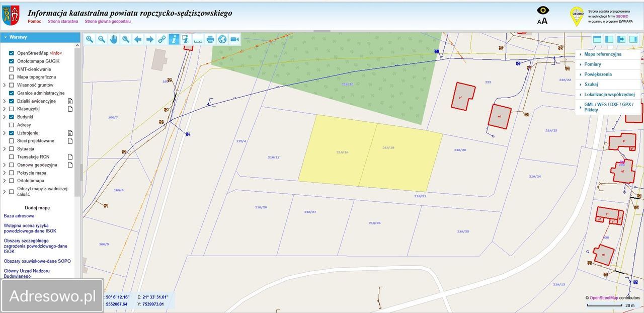Expand Własność gruntów layer group
The image size is (644, 313).
tap(5, 85)
